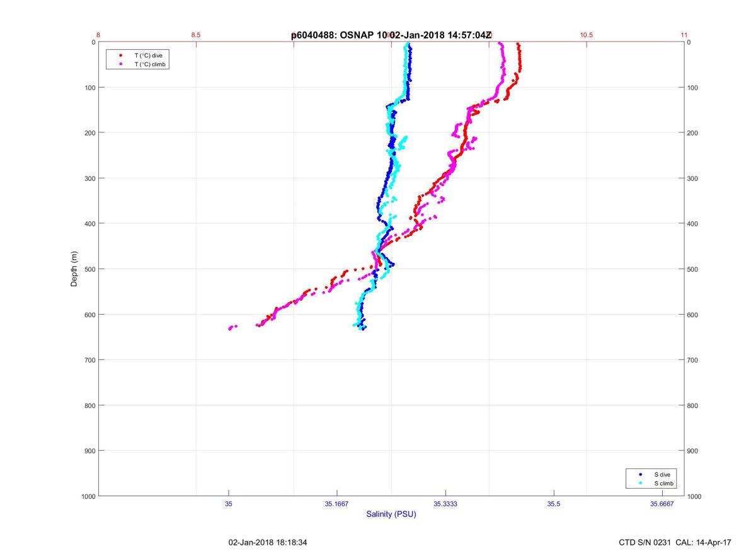Click the cyan dot marker in salinity legend

click(640, 483)
